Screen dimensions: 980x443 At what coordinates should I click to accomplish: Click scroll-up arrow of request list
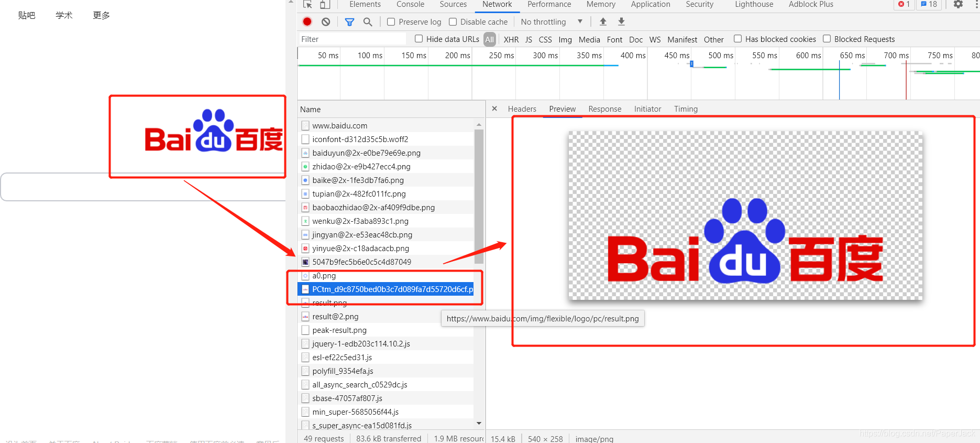tap(479, 124)
